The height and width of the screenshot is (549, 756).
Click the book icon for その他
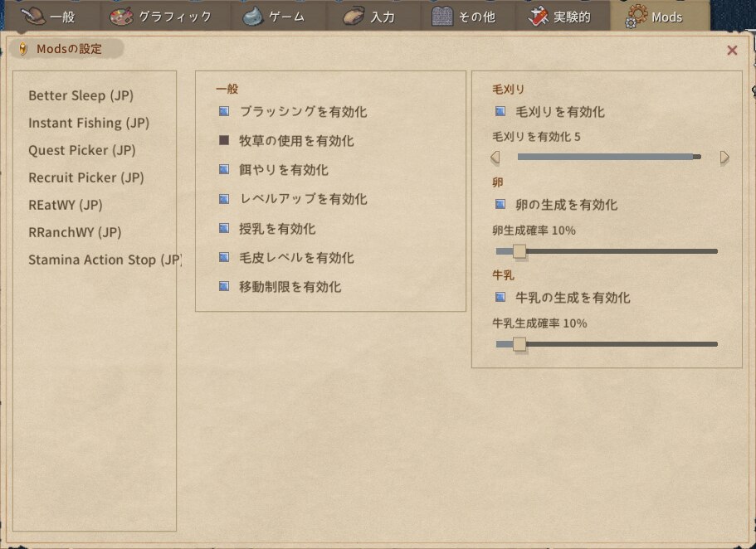tap(442, 16)
